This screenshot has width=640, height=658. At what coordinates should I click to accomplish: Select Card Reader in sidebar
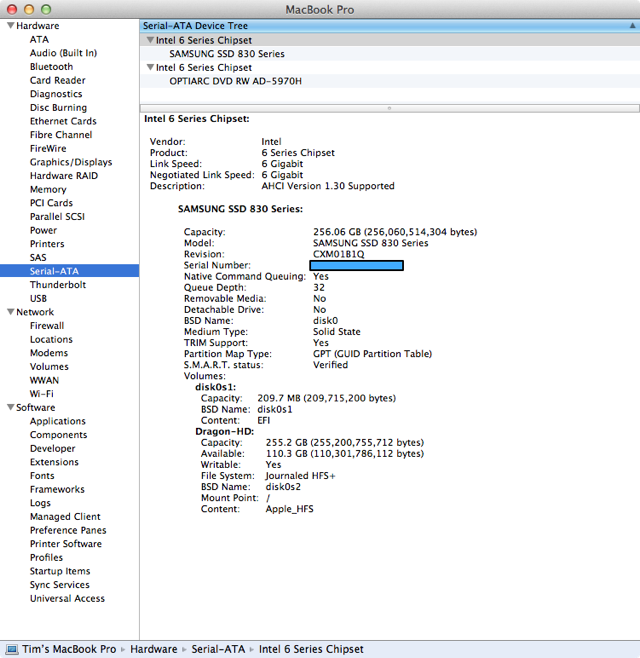click(57, 80)
